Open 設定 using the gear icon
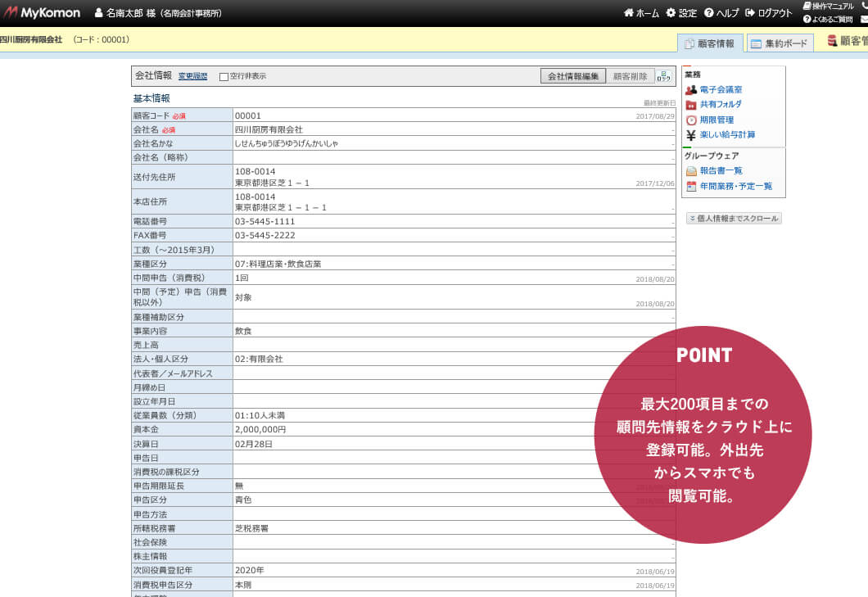This screenshot has height=597, width=868. (x=671, y=12)
